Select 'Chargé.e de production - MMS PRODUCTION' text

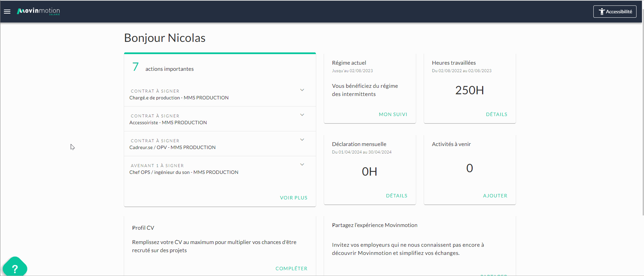(179, 98)
